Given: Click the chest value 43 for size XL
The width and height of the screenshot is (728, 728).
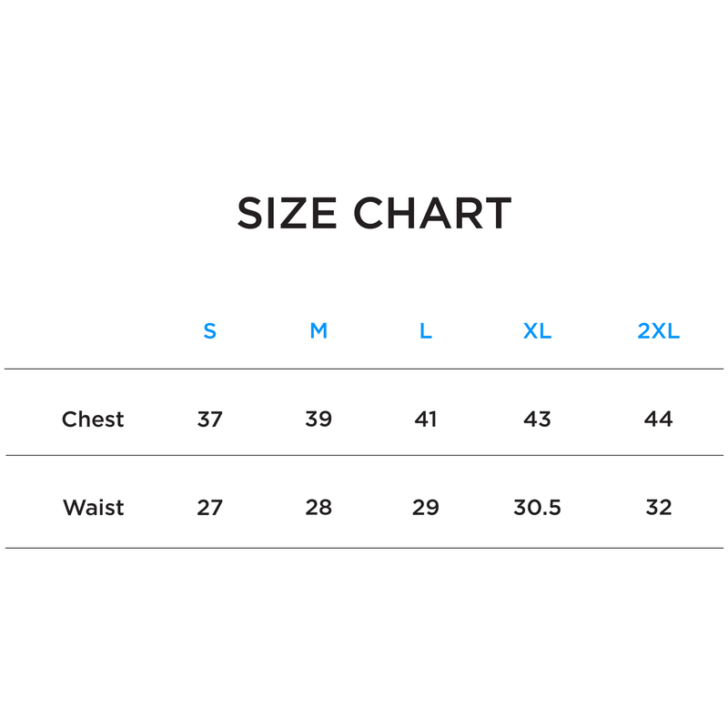Looking at the screenshot, I should (x=537, y=420).
